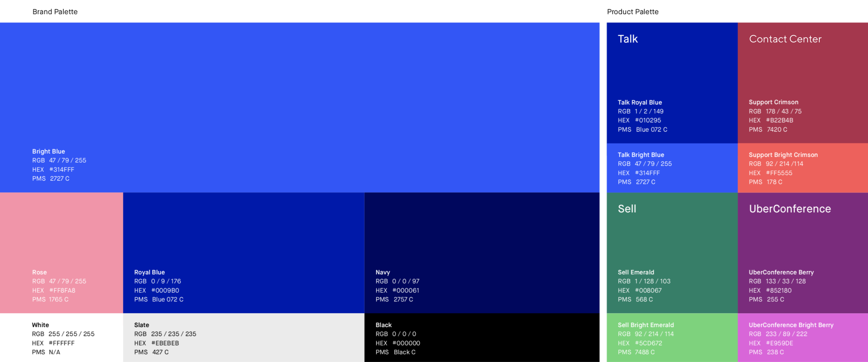Click hex value '#E959DE'
Image resolution: width=868 pixels, height=362 pixels.
tap(780, 343)
